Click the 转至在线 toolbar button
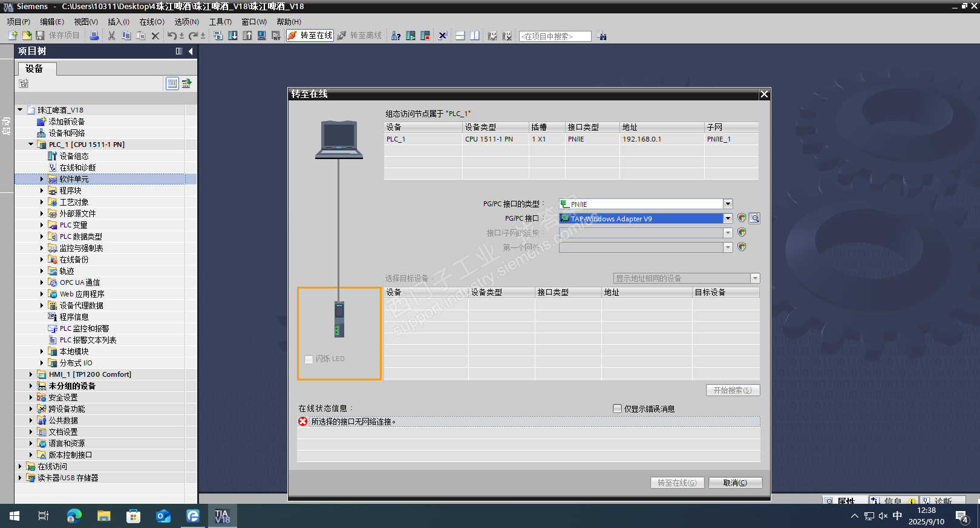The height and width of the screenshot is (528, 980). click(310, 36)
